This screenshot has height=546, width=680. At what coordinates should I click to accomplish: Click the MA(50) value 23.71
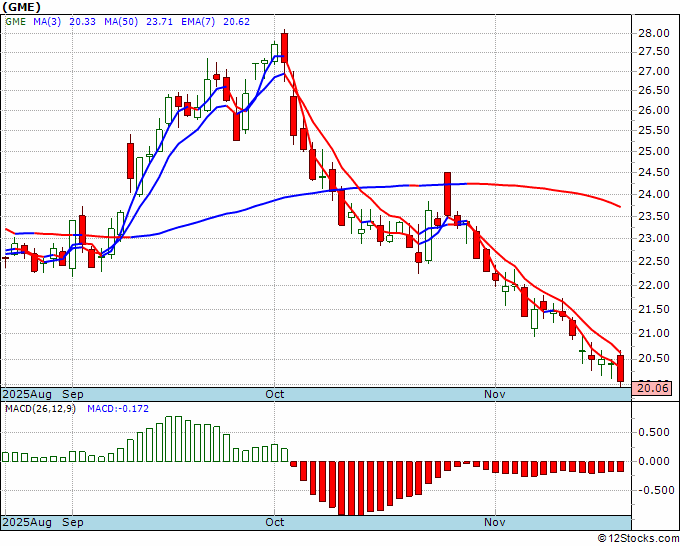click(x=159, y=21)
